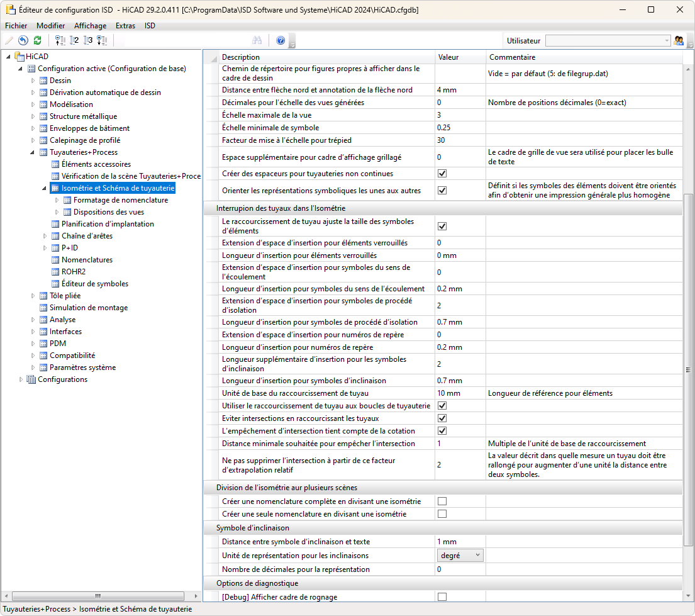Expand tree to level 2 icon
The height and width of the screenshot is (616, 695).
pos(74,40)
